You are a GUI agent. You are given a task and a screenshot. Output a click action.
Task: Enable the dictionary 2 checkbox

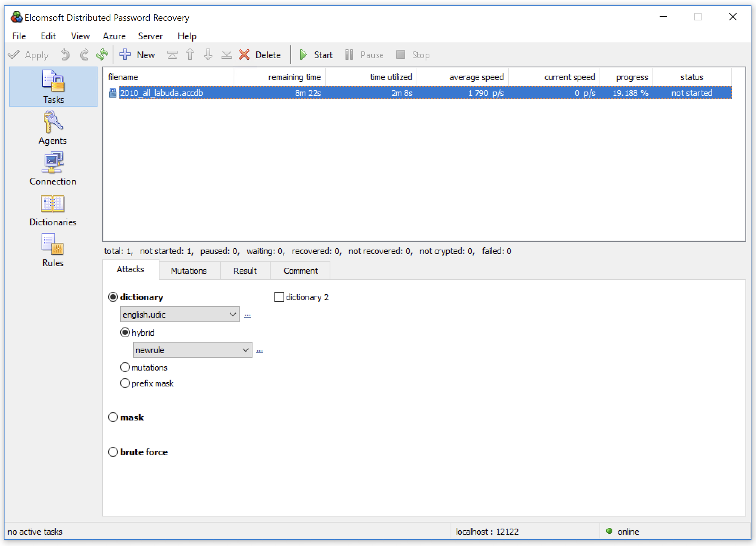click(279, 296)
